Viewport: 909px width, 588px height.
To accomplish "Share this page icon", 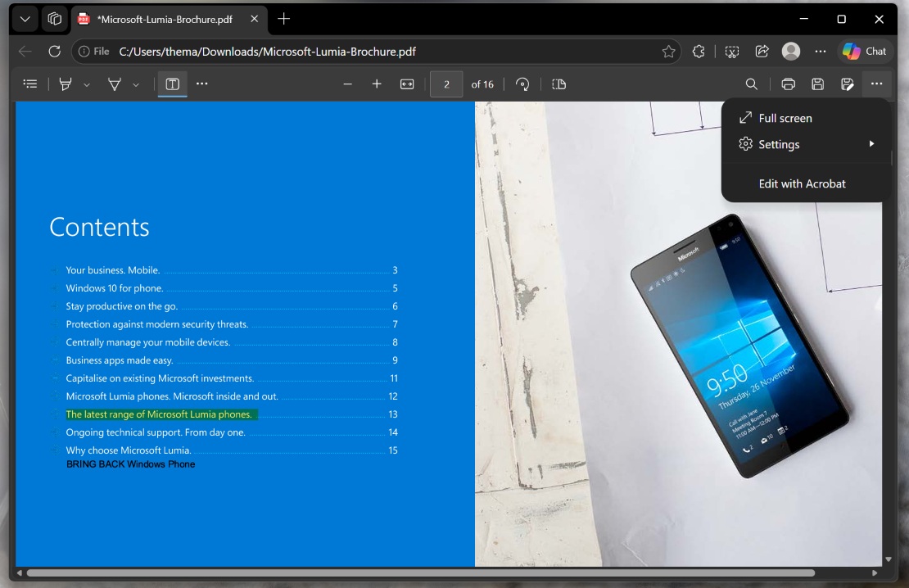I will click(x=762, y=51).
